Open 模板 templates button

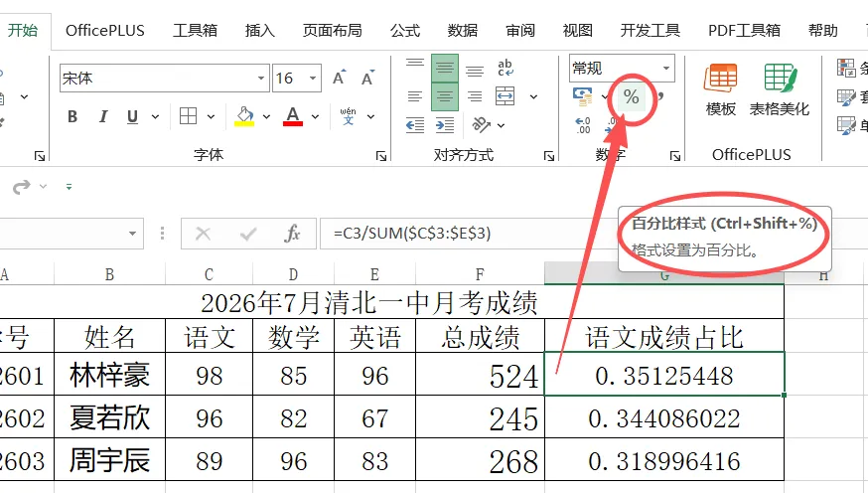(721, 89)
